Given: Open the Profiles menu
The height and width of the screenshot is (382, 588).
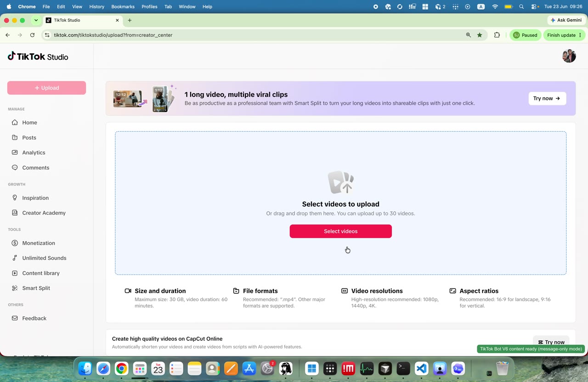Looking at the screenshot, I should pyautogui.click(x=149, y=6).
